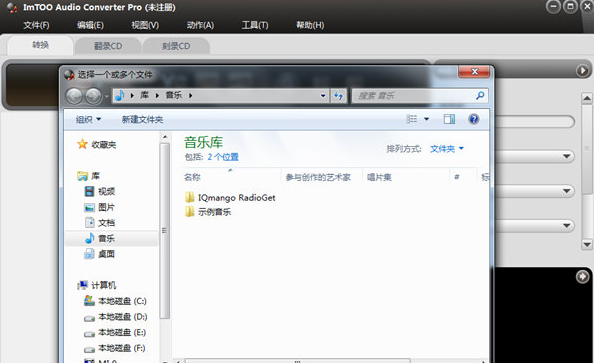Click 计算机 in the navigation pane
Image resolution: width=594 pixels, height=363 pixels.
coord(97,285)
